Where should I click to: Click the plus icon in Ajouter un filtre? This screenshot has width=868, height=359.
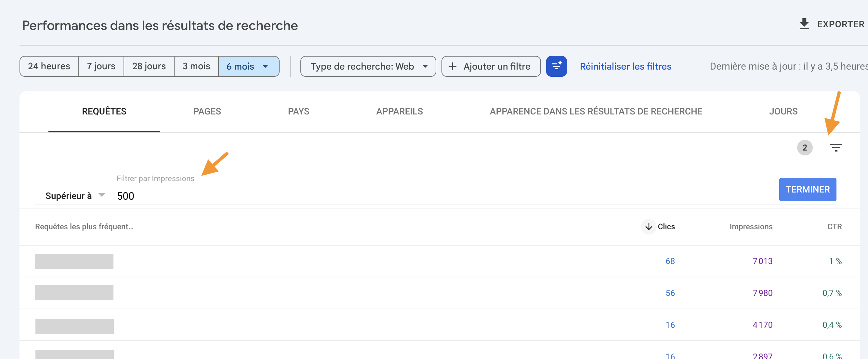453,66
